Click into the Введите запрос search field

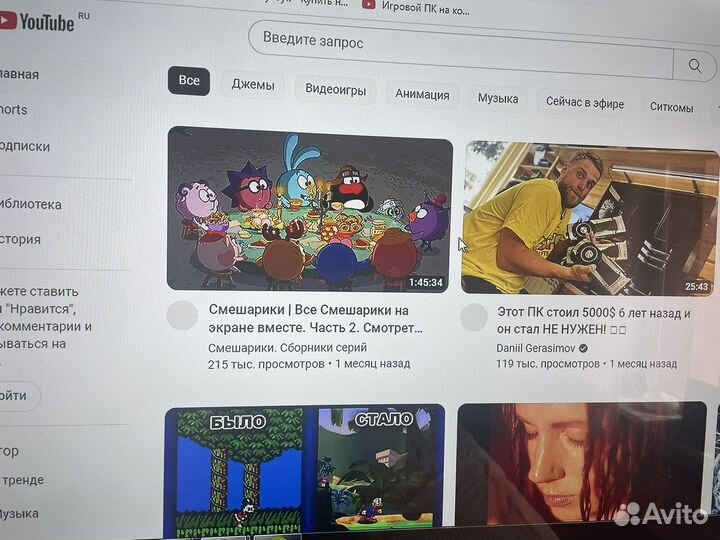click(460, 46)
